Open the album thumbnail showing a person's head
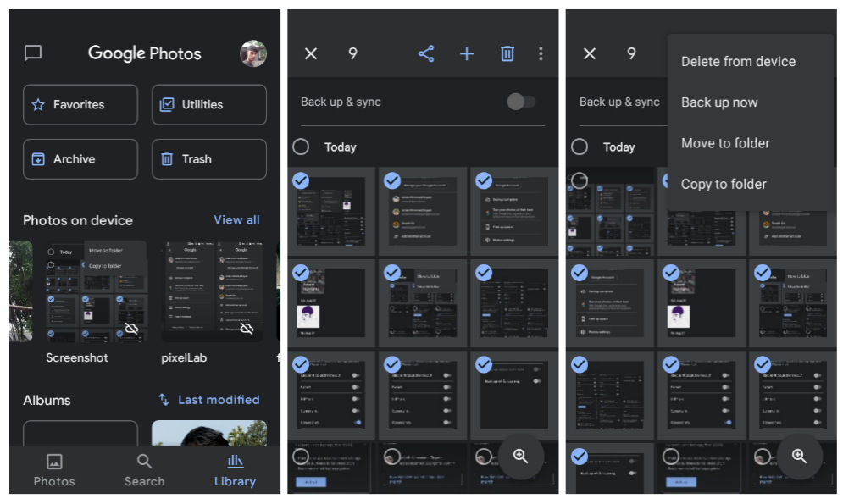843x504 pixels. 209,433
